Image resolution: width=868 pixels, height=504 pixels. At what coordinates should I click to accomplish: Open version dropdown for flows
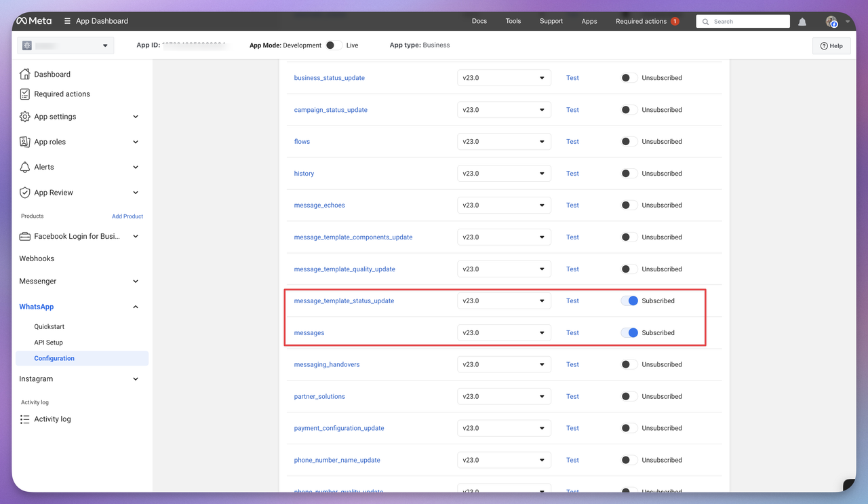(x=504, y=142)
